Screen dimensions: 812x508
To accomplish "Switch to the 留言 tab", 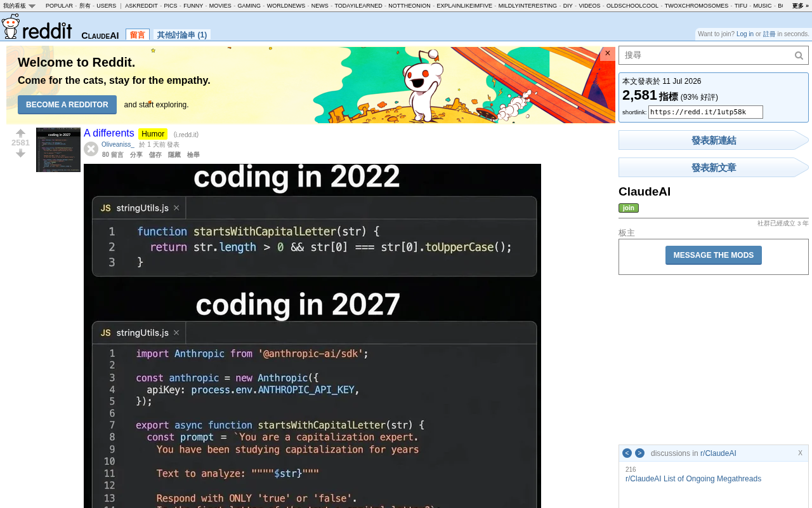I will tap(138, 35).
